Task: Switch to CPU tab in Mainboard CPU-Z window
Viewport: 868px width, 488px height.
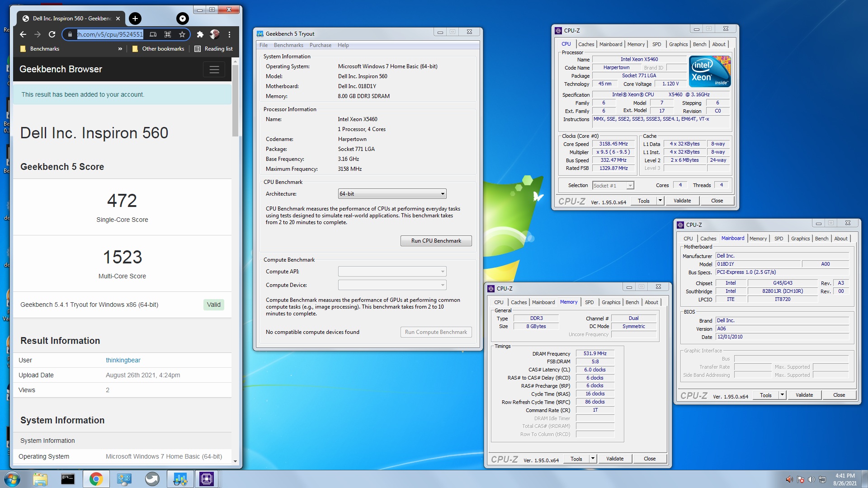Action: 688,239
